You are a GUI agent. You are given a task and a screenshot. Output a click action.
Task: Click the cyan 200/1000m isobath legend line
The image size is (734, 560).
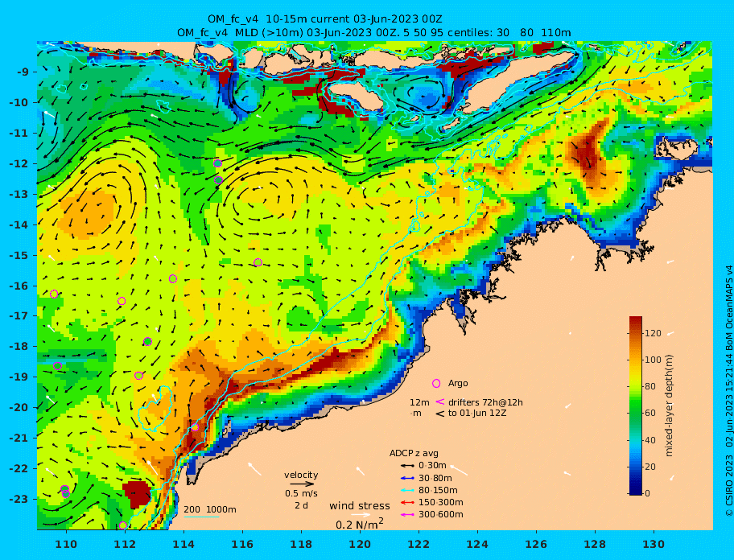point(201,517)
